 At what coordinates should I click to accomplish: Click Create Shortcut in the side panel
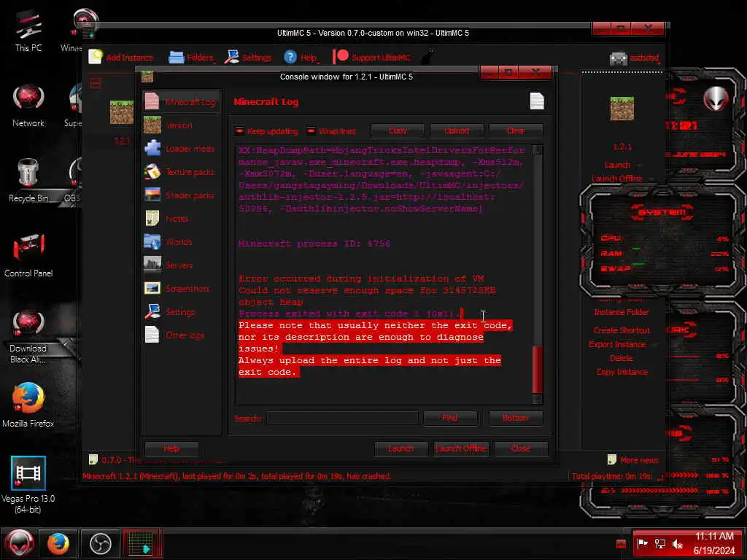pos(622,330)
